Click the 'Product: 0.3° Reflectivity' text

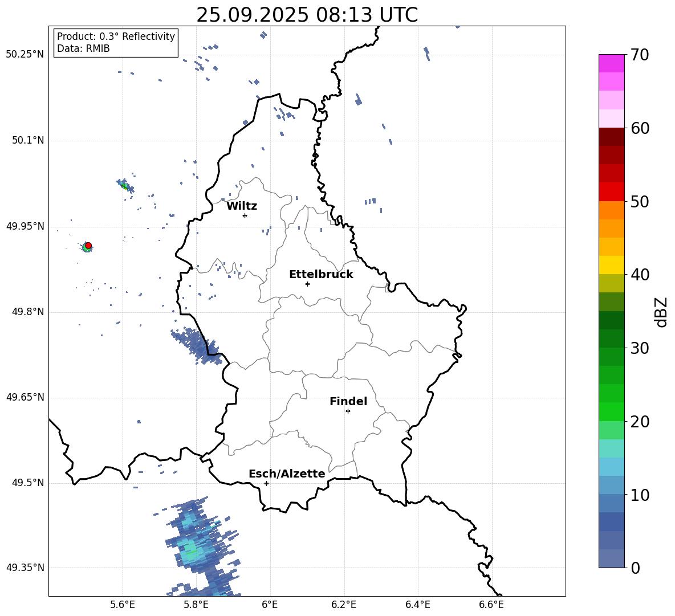[116, 36]
